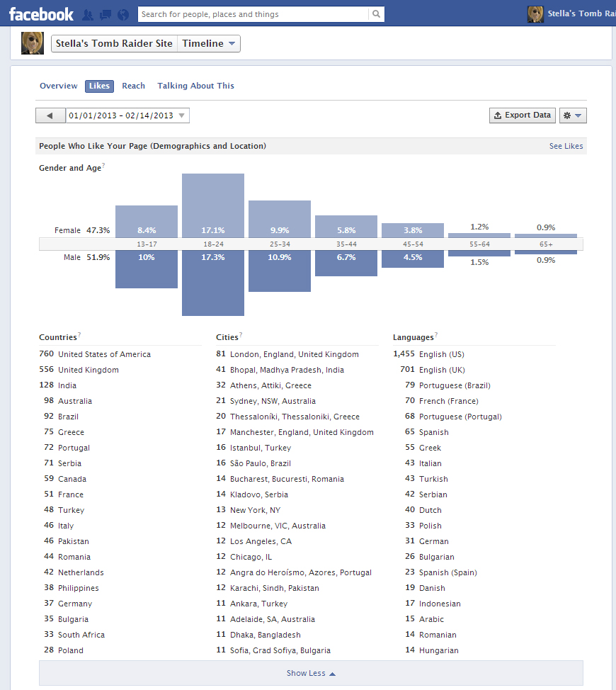This screenshot has width=616, height=690.
Task: Click the previous date range arrow
Action: 50,115
